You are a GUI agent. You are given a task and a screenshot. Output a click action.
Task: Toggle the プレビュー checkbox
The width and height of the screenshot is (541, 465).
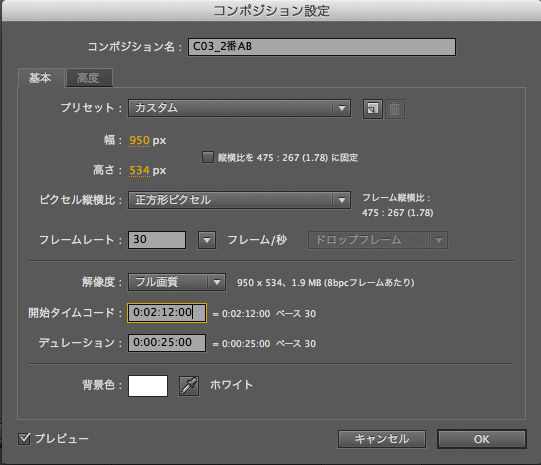click(x=24, y=439)
